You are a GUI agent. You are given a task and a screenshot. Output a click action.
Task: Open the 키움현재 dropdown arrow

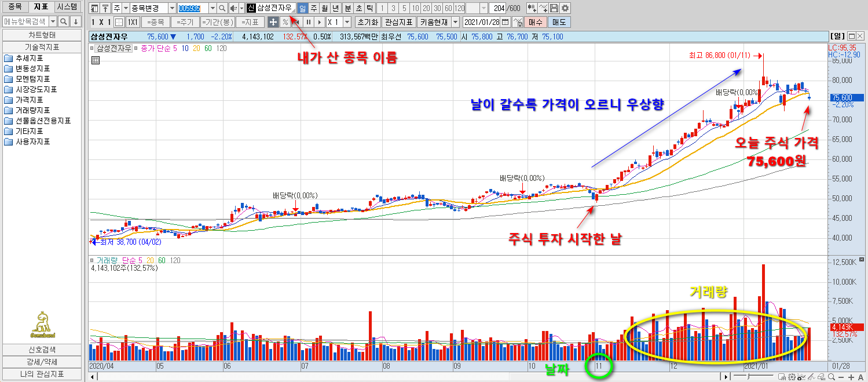[x=455, y=22]
